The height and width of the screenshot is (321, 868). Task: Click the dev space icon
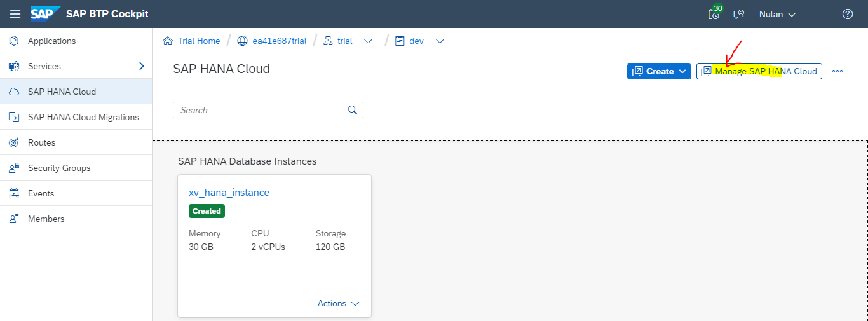[x=400, y=41]
